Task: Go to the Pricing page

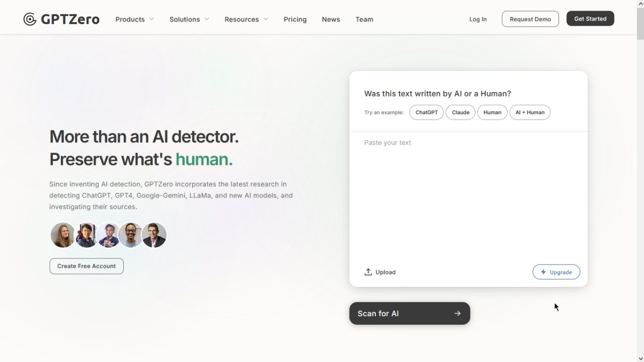Action: pos(295,19)
